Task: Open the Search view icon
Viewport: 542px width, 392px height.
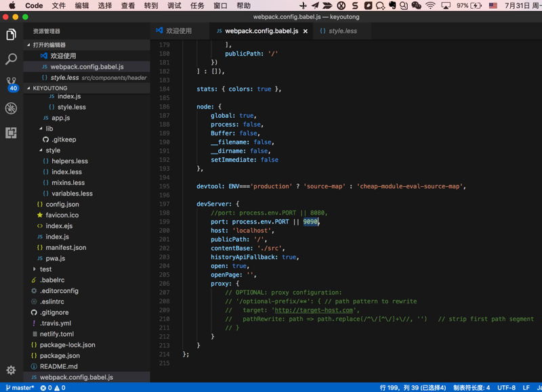Action: tap(11, 60)
